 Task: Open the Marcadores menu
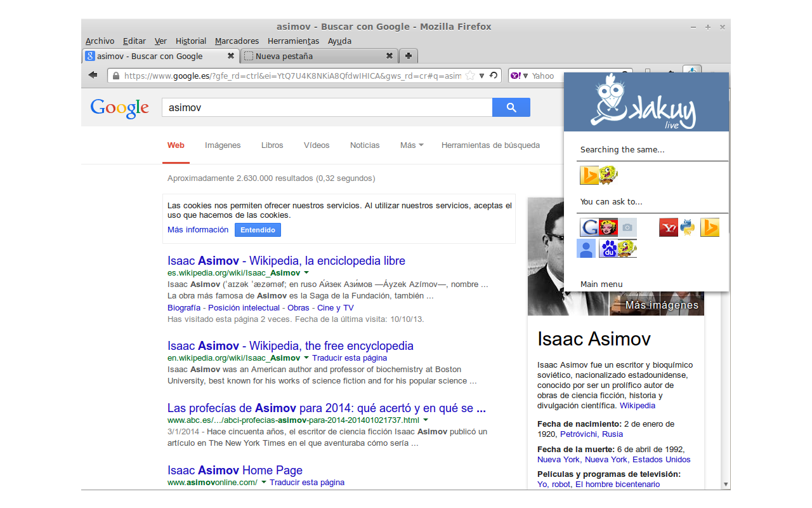237,41
